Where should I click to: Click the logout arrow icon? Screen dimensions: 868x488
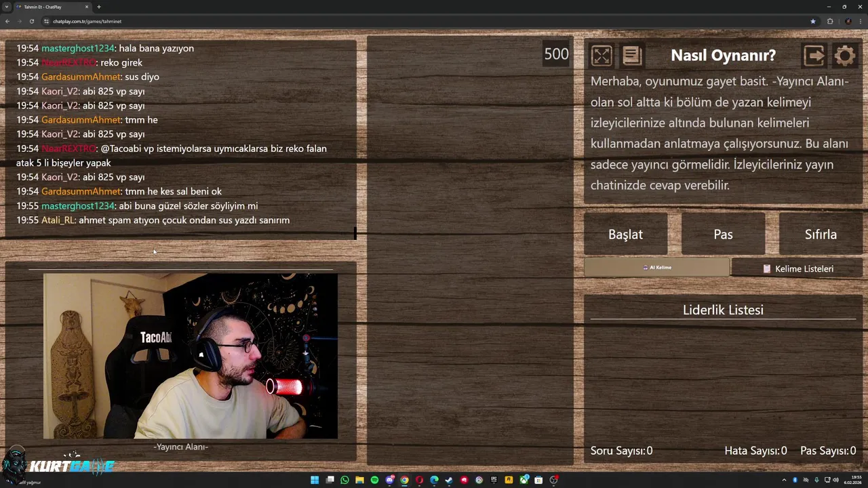814,56
